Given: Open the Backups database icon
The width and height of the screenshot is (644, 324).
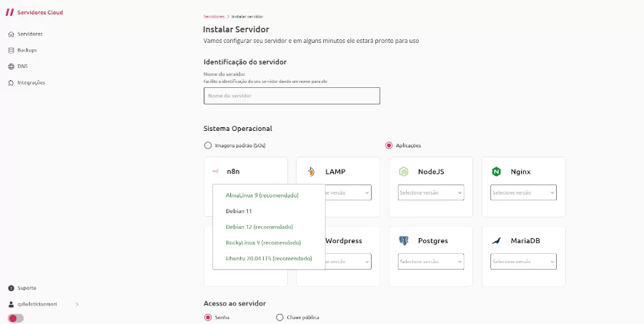Looking at the screenshot, I should (x=11, y=50).
